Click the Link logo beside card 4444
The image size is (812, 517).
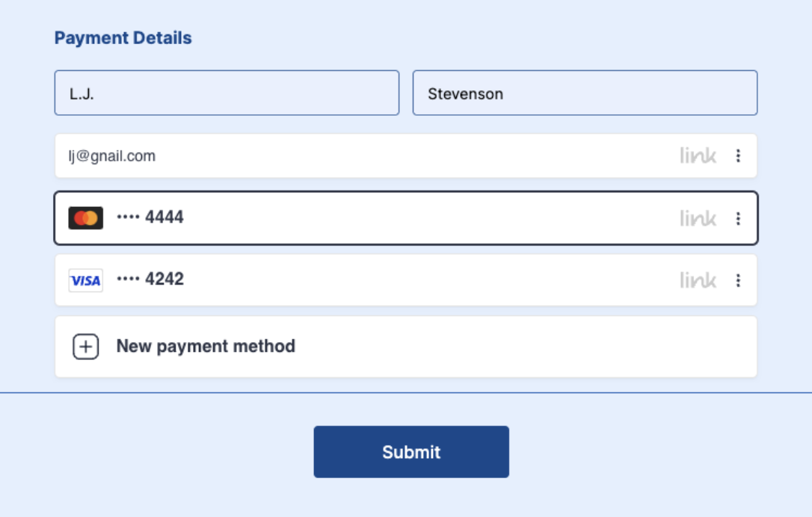[x=698, y=218]
